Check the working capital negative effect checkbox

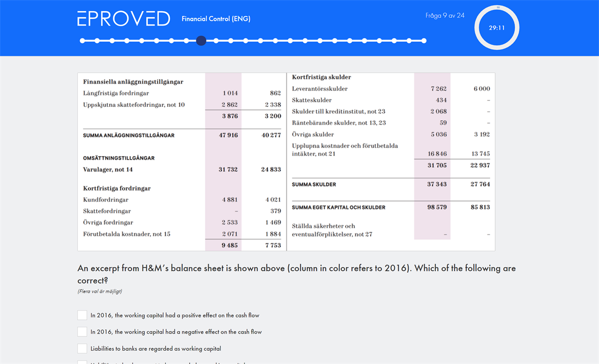point(82,332)
